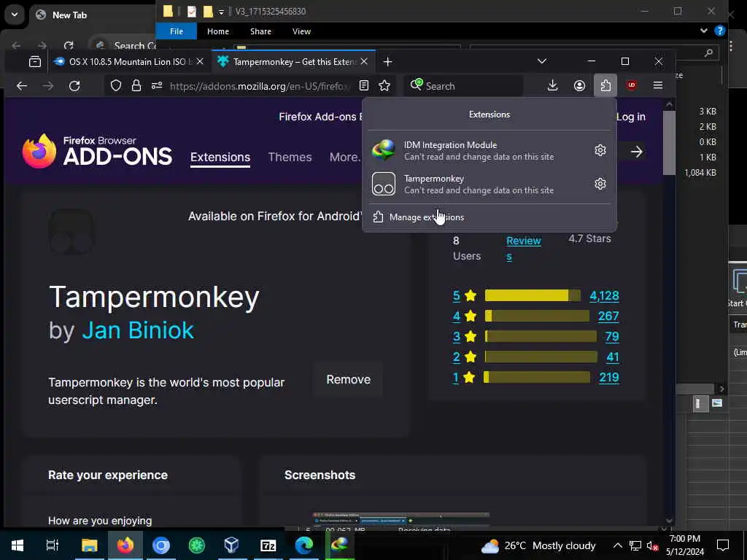Switch to OS X Mountain Lion ISO tab

coord(128,62)
